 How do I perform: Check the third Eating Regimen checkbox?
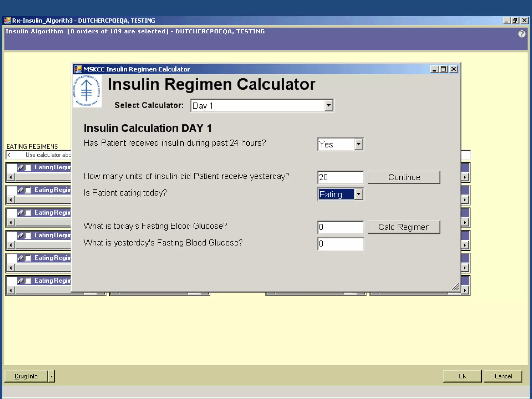point(28,213)
